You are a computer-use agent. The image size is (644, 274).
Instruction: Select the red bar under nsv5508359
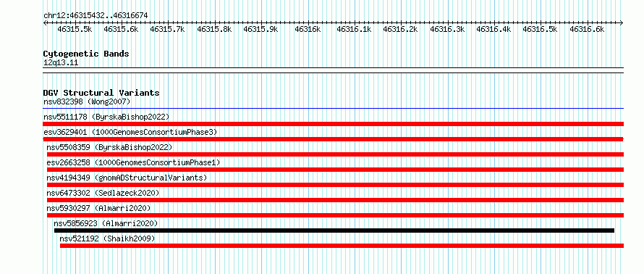(335, 154)
